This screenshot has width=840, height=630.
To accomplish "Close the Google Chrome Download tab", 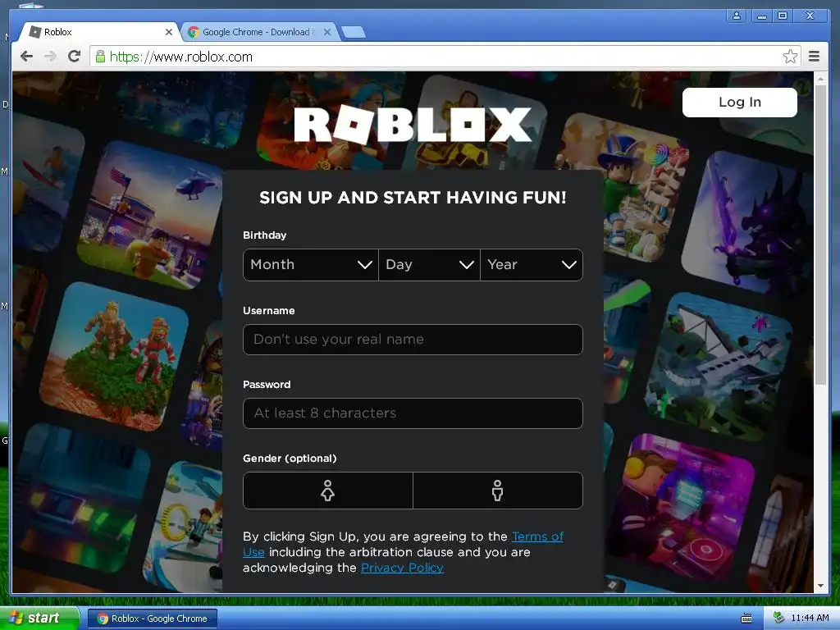I will [x=327, y=32].
